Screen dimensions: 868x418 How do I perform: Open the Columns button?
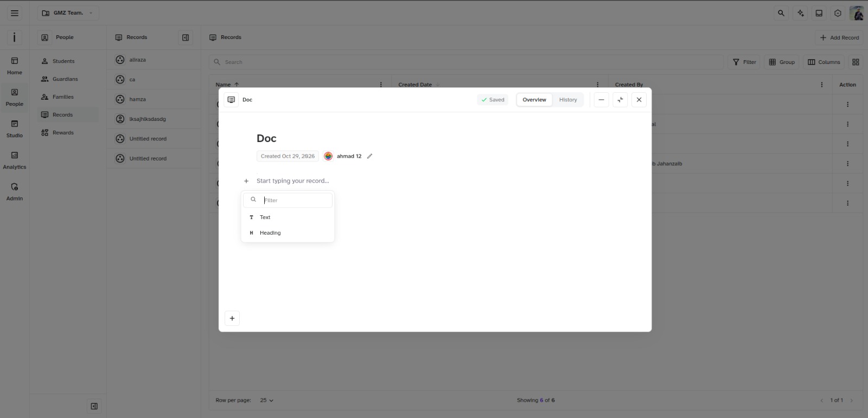point(824,62)
